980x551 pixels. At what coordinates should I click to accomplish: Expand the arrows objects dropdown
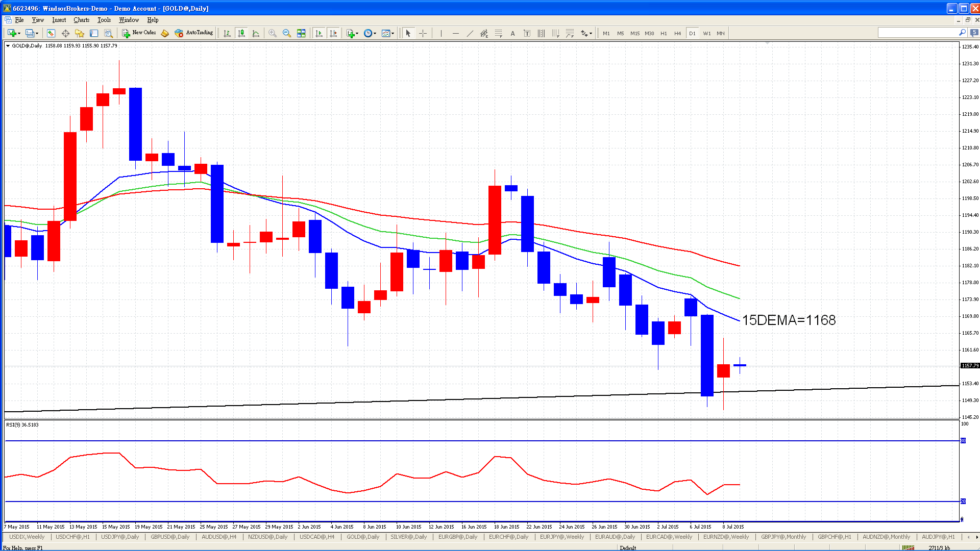(591, 34)
